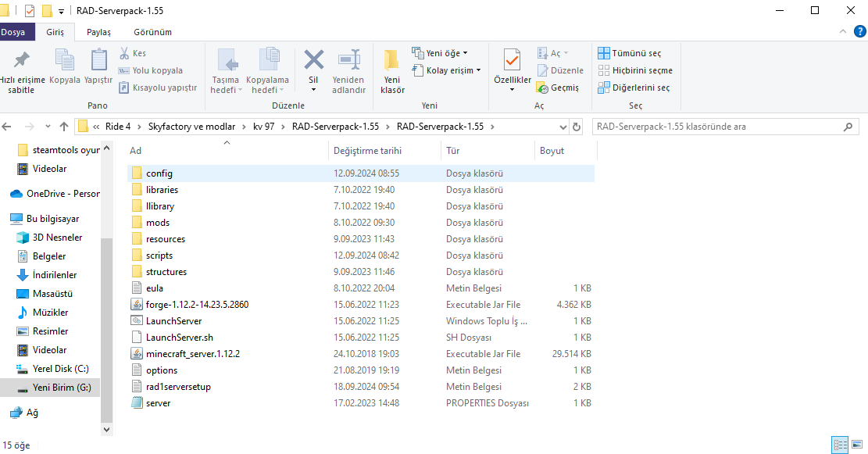Click Tümünü seç (Select all)
The image size is (868, 454).
(630, 53)
